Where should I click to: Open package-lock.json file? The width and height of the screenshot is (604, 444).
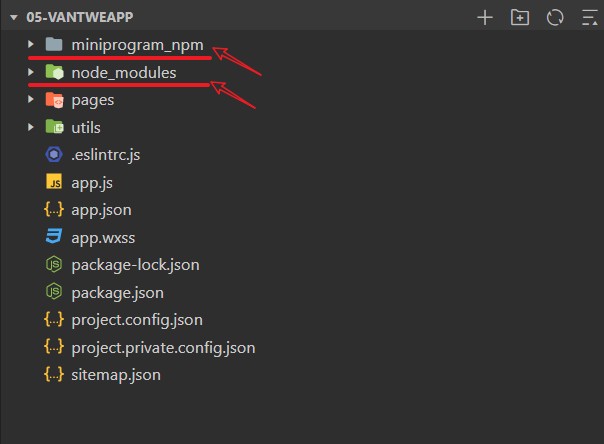(x=135, y=265)
